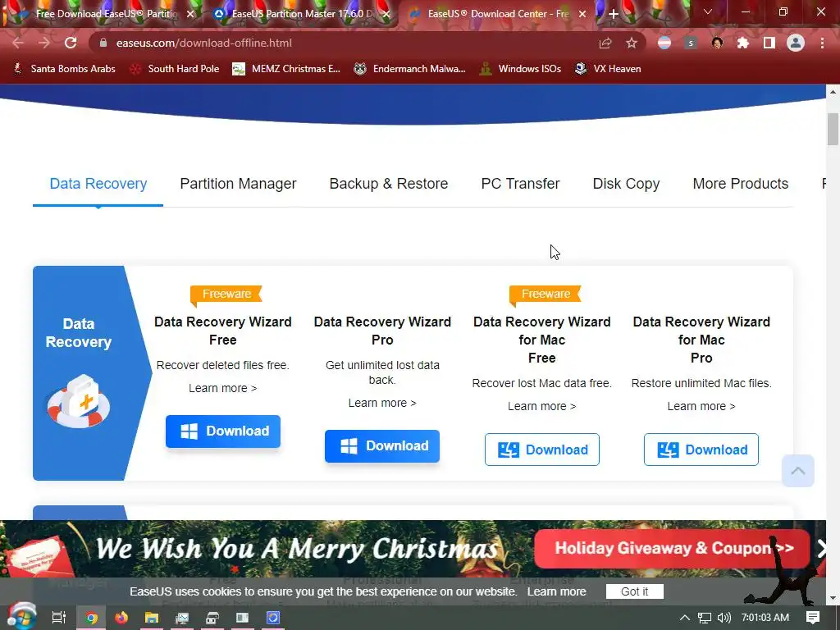Click Learn more under Mac Free version
840x630 pixels.
(x=541, y=406)
